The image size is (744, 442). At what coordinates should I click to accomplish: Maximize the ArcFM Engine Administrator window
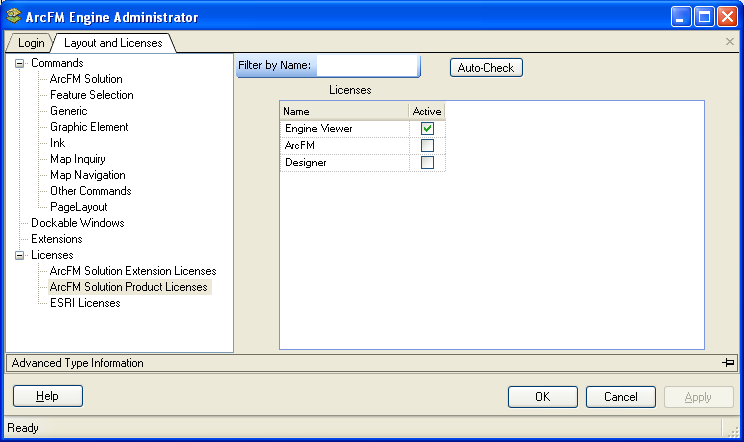[704, 17]
